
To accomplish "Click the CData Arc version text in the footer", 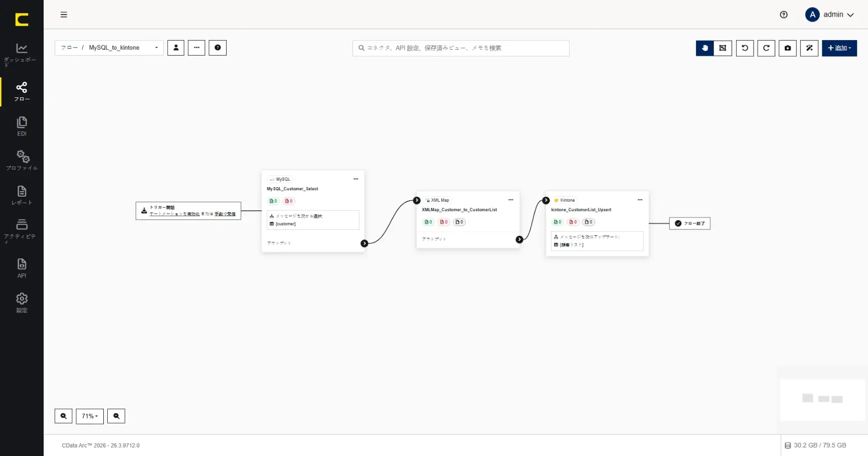I will point(101,445).
